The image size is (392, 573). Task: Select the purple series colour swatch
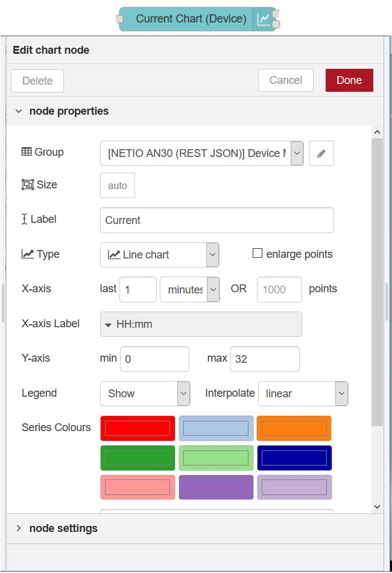(216, 487)
